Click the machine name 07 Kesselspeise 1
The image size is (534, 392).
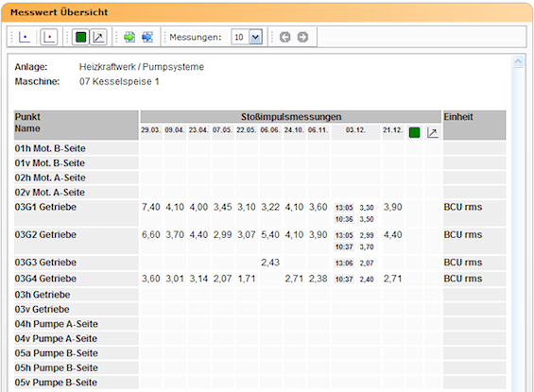[x=119, y=81]
